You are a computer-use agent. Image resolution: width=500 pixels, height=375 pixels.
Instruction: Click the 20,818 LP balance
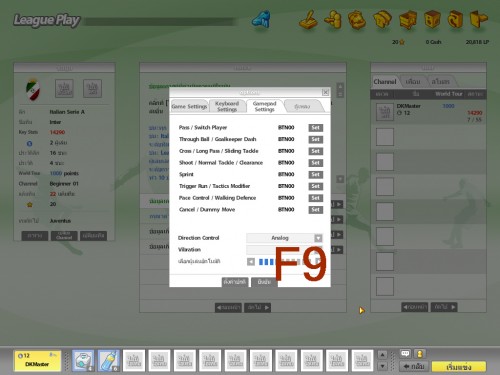(477, 42)
